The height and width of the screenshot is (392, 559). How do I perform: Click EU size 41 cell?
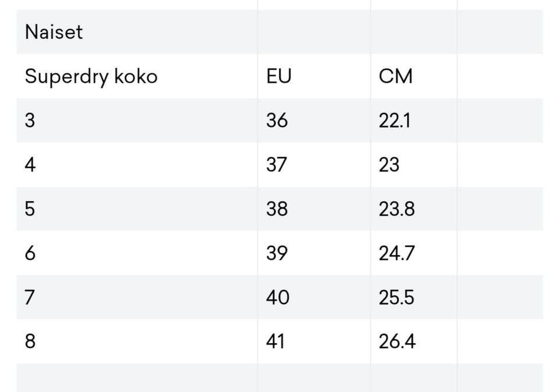(276, 341)
